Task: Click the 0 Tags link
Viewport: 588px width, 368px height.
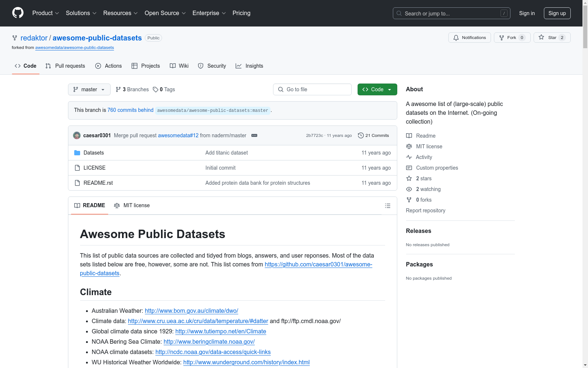Action: click(x=164, y=89)
